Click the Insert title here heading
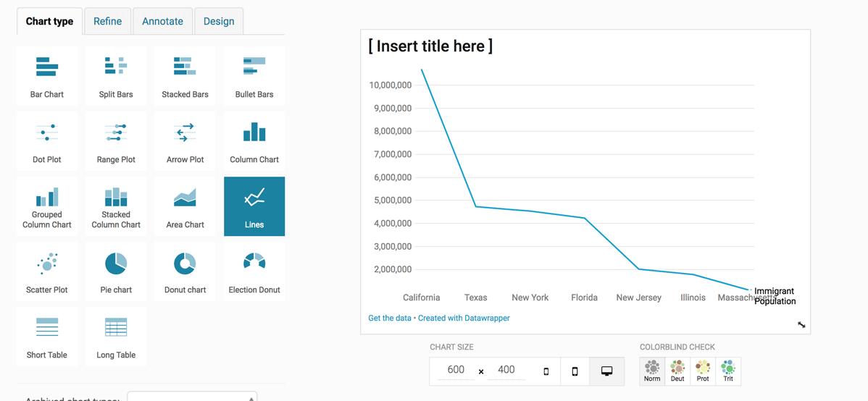This screenshot has height=401, width=868. click(430, 46)
